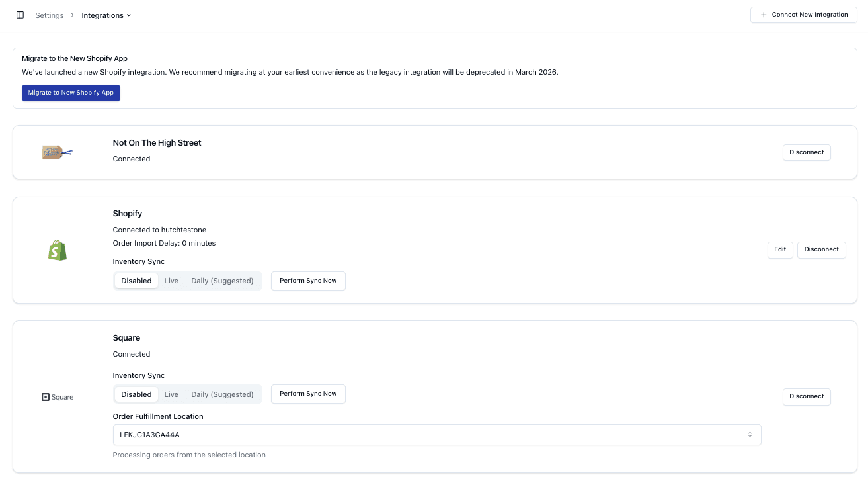Disconnect the Square integration

point(807,396)
